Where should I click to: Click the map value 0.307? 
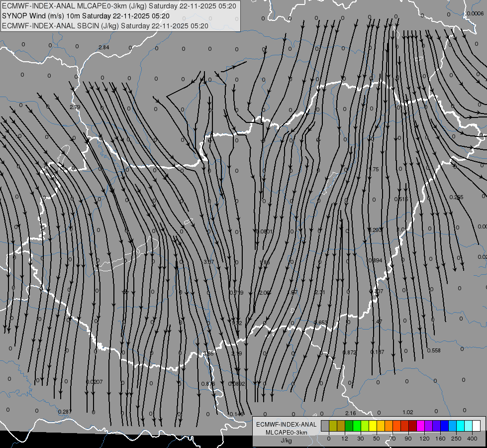[377, 291]
